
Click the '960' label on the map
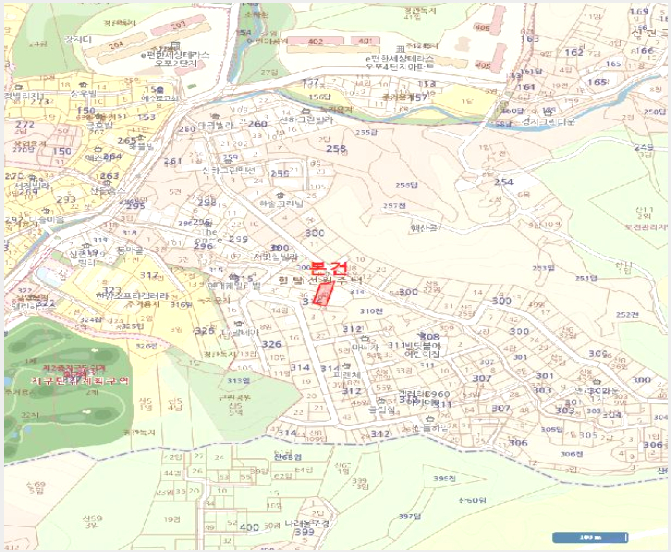click(438, 394)
